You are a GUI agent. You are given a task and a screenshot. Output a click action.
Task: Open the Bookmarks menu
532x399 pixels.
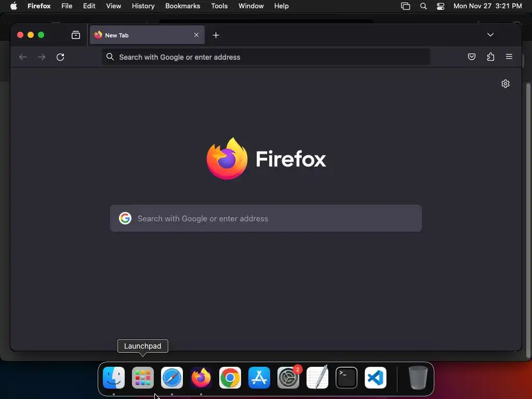click(182, 6)
